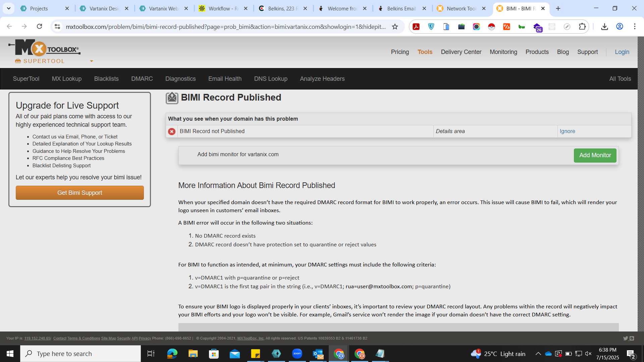Click the BIMI envelope icon next to page title
Image resolution: width=644 pixels, height=362 pixels.
click(x=172, y=98)
